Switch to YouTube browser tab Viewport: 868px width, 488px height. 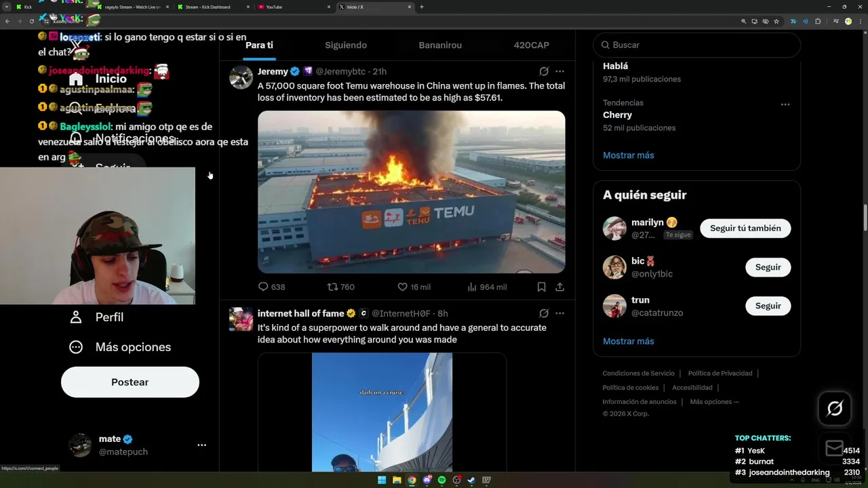click(x=294, y=7)
